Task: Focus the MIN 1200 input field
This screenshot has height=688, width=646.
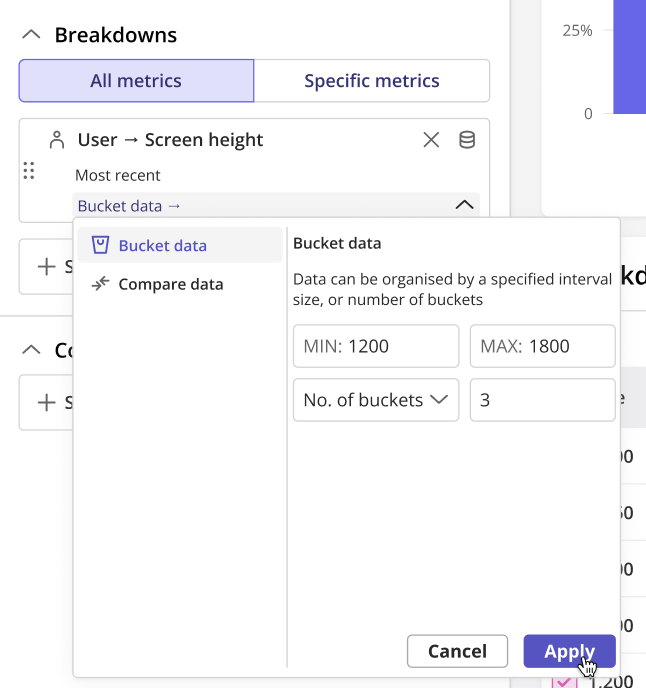Action: coord(376,346)
